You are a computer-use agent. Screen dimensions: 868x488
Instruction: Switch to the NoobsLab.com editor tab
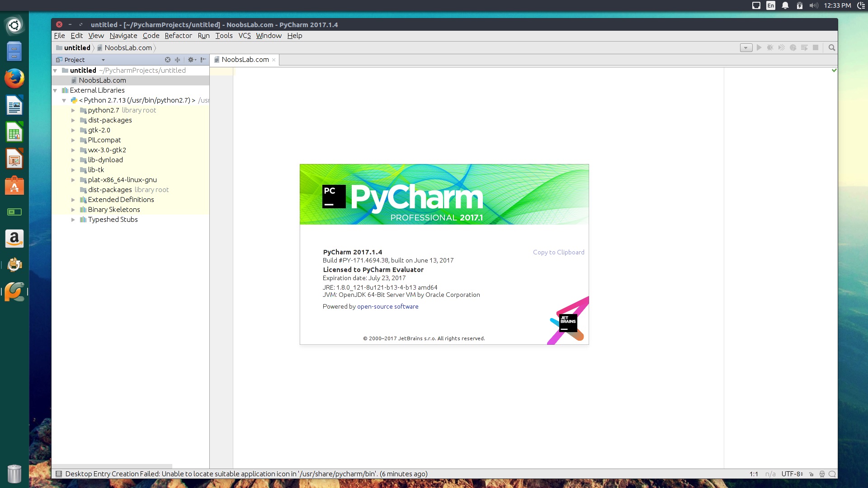(x=245, y=59)
